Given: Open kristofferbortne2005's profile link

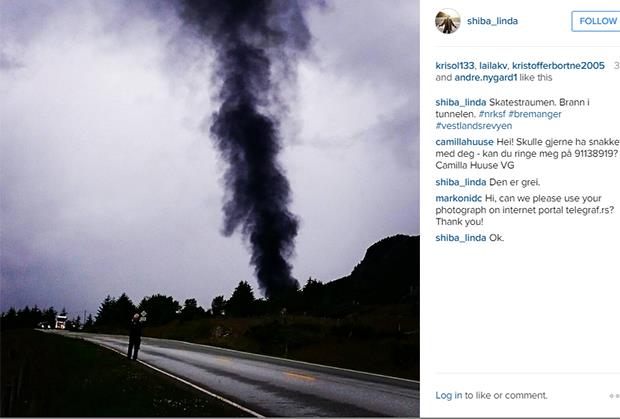Looking at the screenshot, I should click(558, 66).
